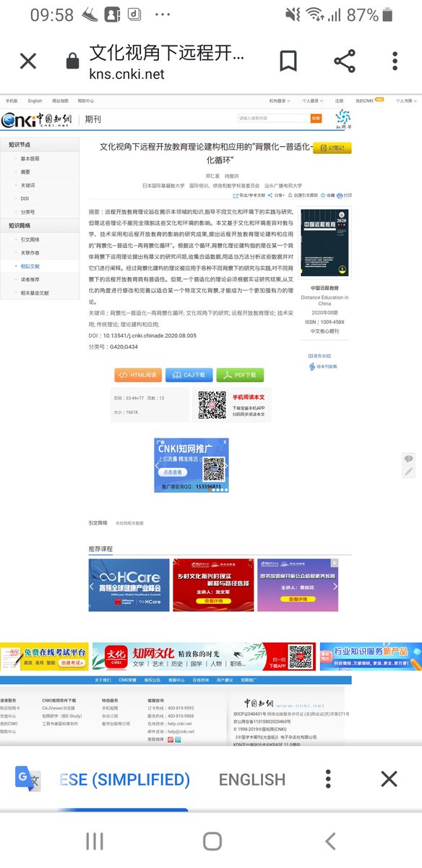
Task: Click the orange HTML阅读 button
Action: tap(137, 375)
